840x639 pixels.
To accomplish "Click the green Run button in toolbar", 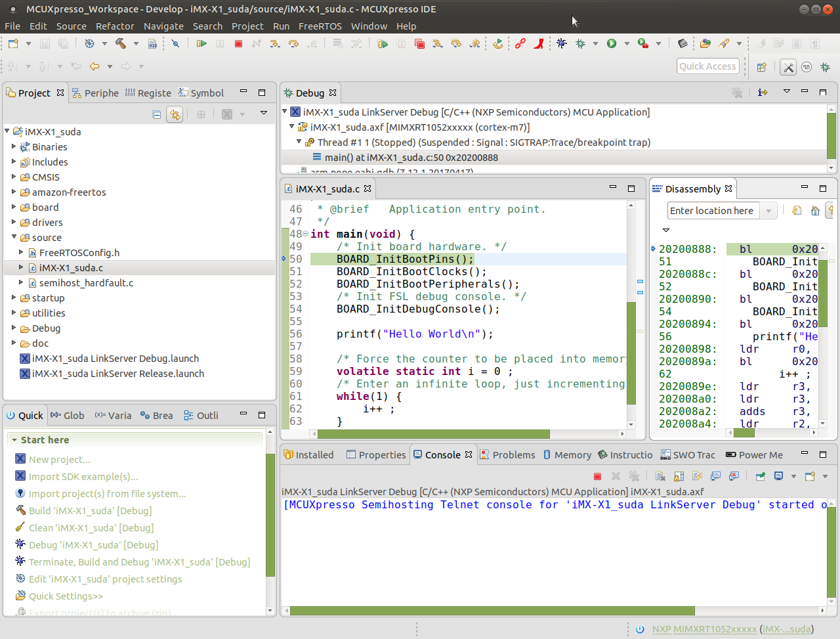I will click(612, 43).
